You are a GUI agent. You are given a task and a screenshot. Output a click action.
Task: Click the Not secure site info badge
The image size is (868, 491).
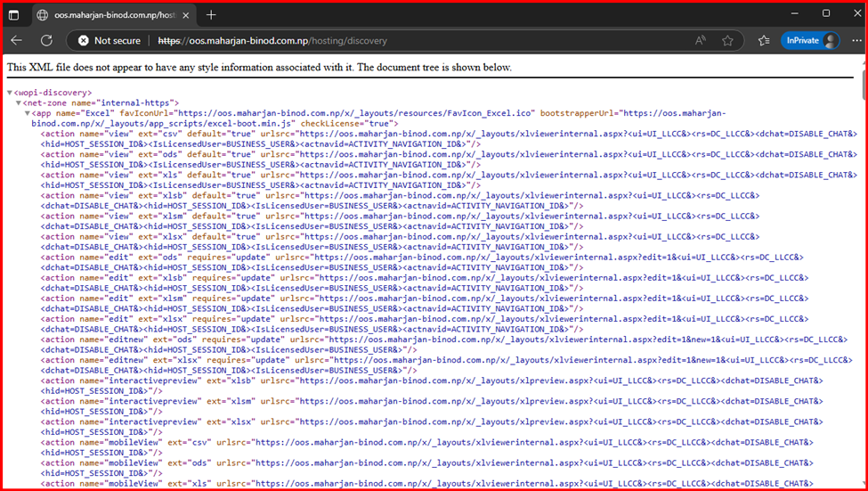[109, 40]
